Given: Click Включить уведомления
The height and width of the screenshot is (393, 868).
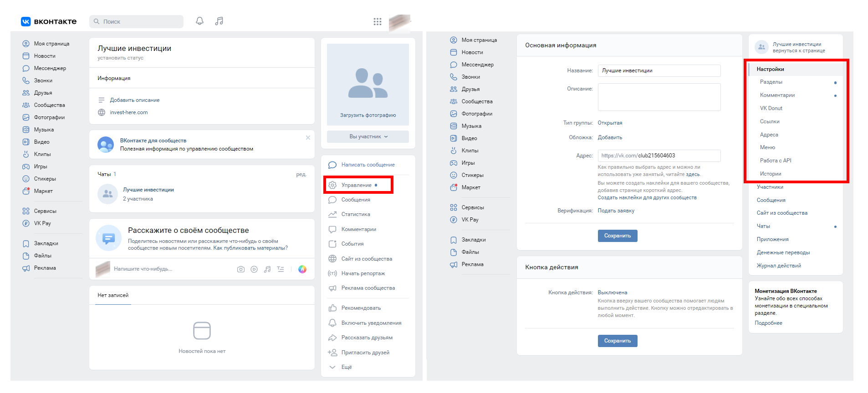Looking at the screenshot, I should coord(371,323).
